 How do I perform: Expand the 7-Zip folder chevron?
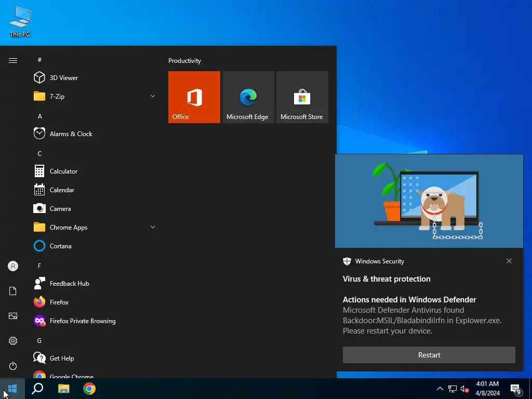pos(153,96)
